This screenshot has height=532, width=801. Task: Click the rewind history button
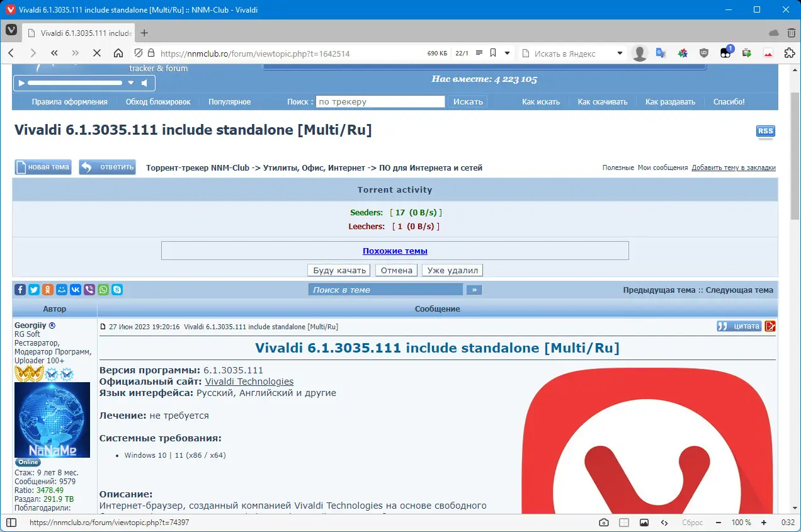(x=54, y=54)
